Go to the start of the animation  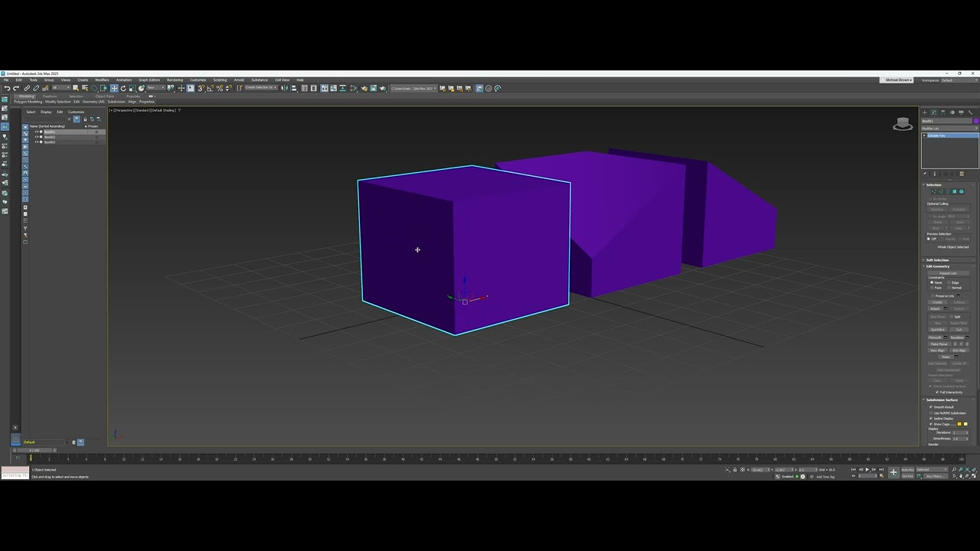(854, 470)
